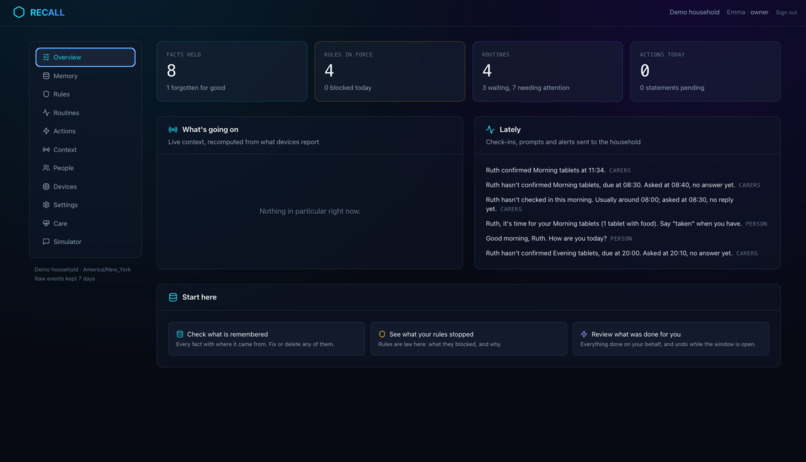Click "1 forgotten for good" text

tap(196, 88)
